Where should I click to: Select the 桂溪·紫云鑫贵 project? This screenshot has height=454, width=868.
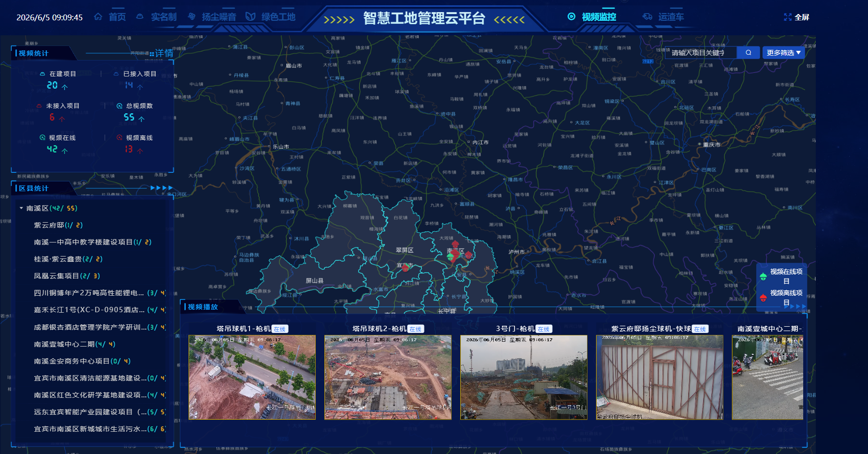coord(68,259)
